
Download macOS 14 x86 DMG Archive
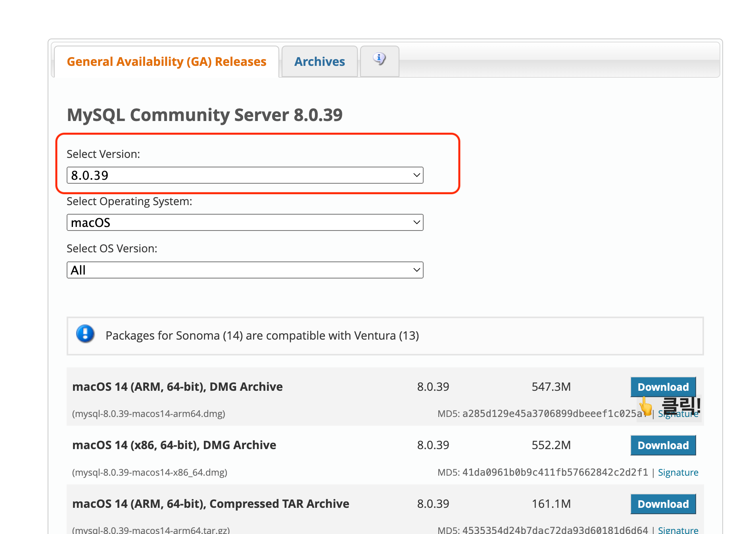click(x=663, y=445)
